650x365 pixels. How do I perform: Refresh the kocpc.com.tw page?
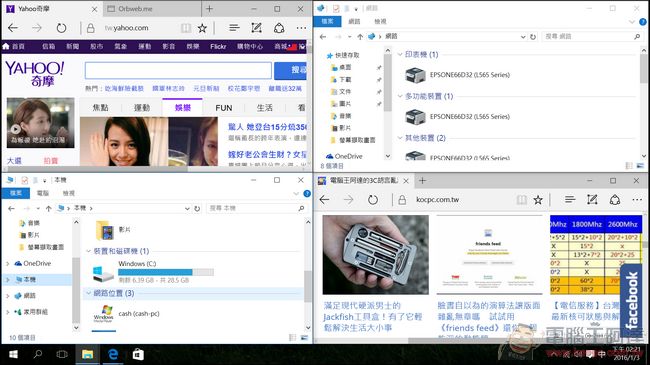(373, 200)
